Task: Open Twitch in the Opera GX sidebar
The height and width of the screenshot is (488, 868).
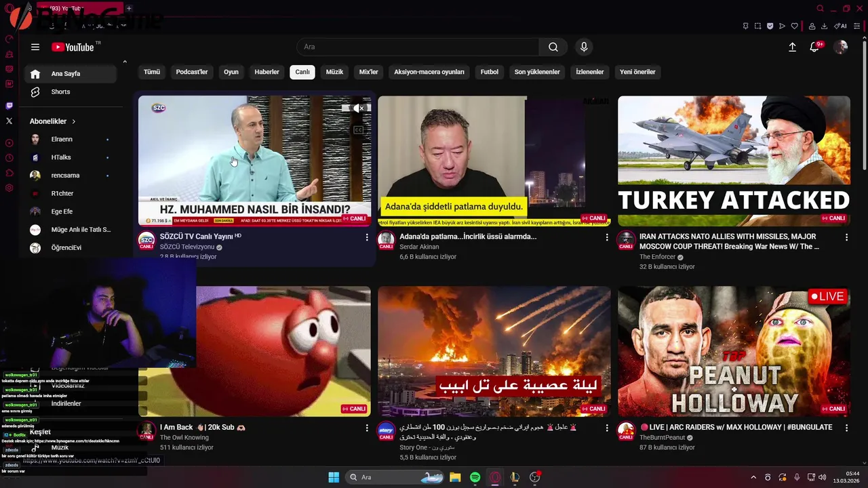Action: [x=9, y=106]
